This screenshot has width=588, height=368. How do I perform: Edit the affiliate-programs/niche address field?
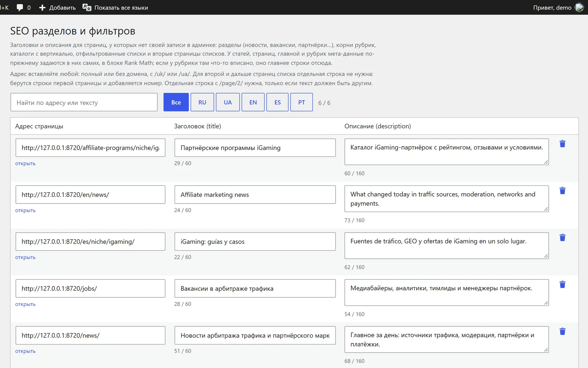[90, 148]
